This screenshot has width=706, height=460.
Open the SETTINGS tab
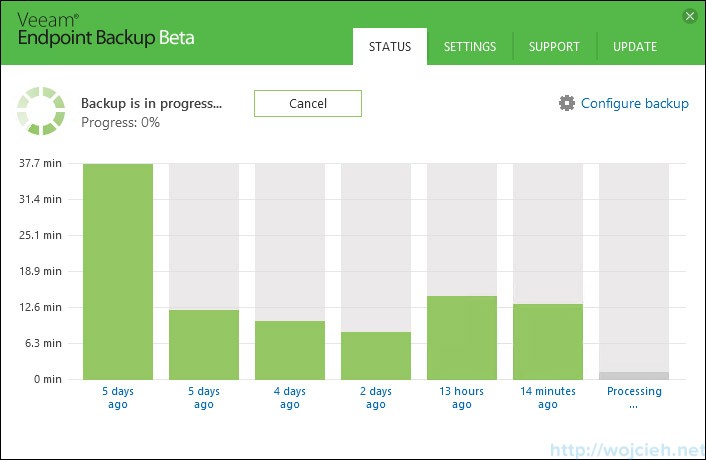coord(470,47)
